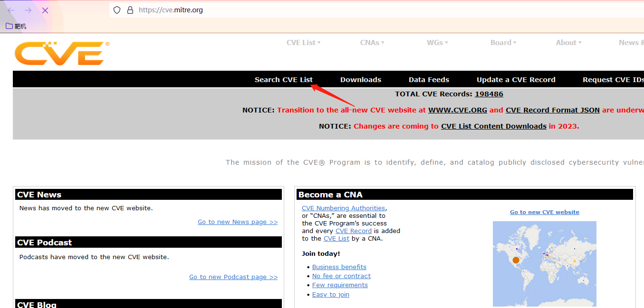This screenshot has height=308, width=644.
Task: Open the Few requirements link
Action: tap(340, 285)
